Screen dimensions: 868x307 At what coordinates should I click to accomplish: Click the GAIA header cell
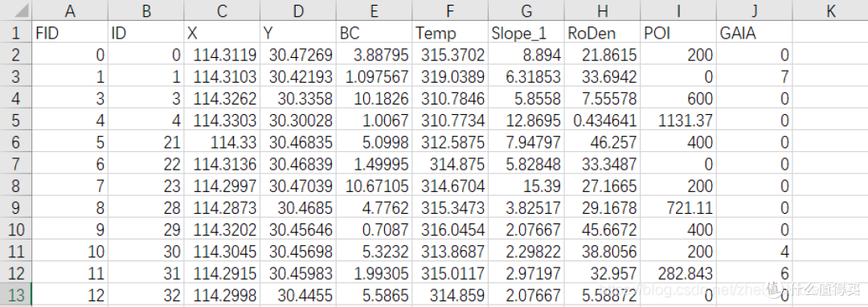pyautogui.click(x=754, y=33)
